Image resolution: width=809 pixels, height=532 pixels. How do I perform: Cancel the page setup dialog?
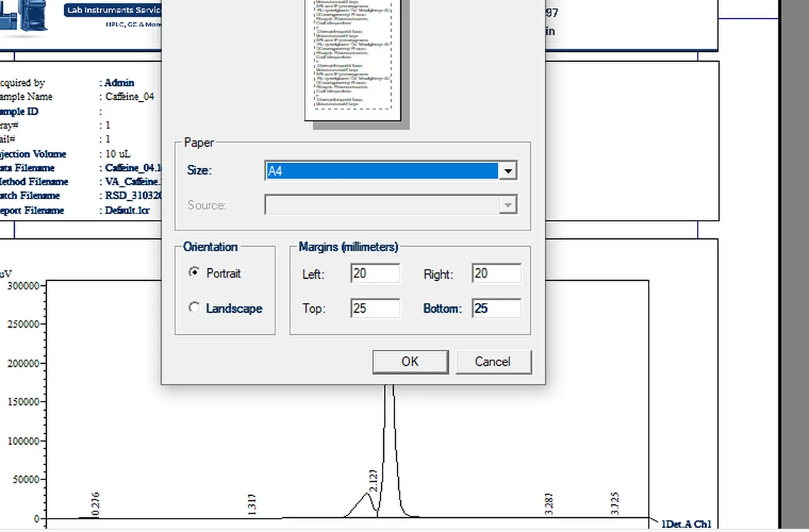click(493, 362)
